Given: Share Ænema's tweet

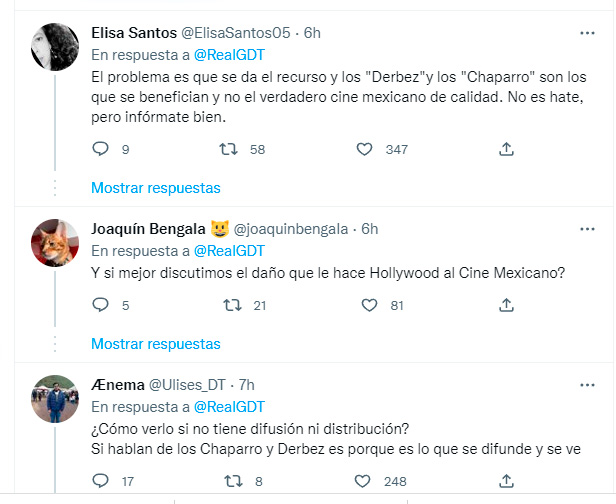Looking at the screenshot, I should (x=506, y=481).
